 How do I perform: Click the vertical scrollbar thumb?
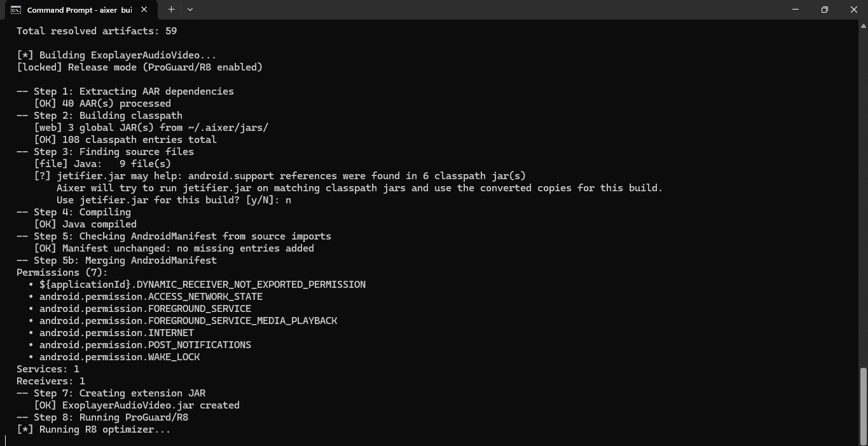863,403
